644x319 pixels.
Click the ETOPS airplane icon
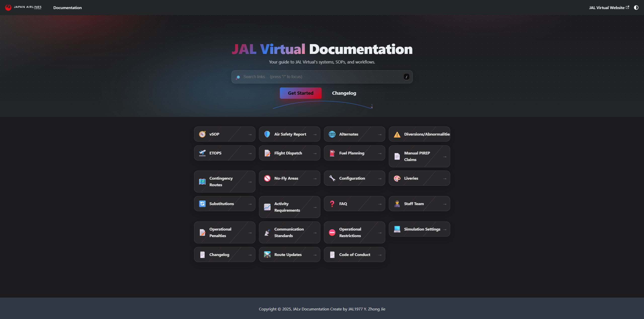[202, 153]
